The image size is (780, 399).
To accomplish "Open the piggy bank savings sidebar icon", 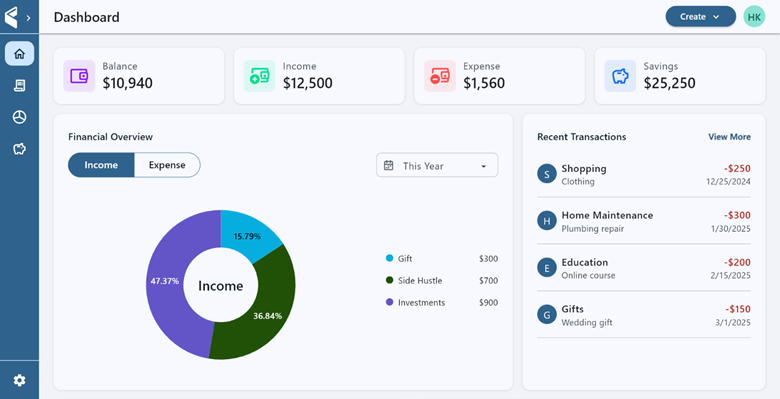I will pos(19,149).
